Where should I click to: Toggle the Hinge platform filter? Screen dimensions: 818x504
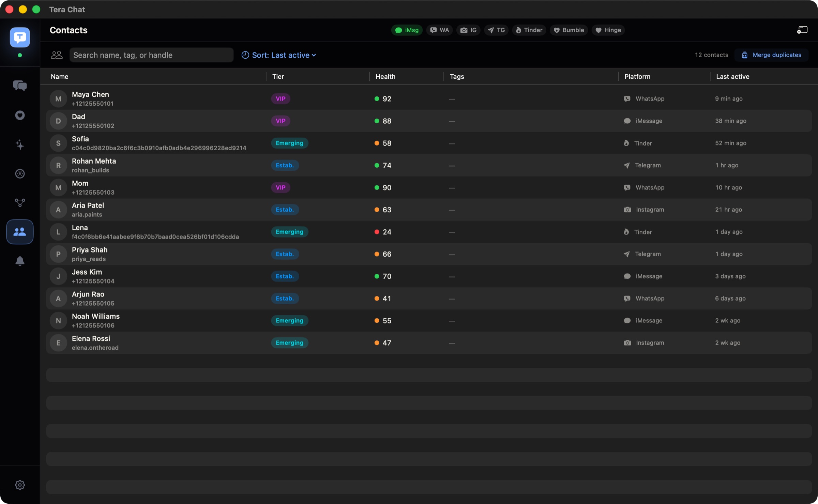click(x=608, y=30)
